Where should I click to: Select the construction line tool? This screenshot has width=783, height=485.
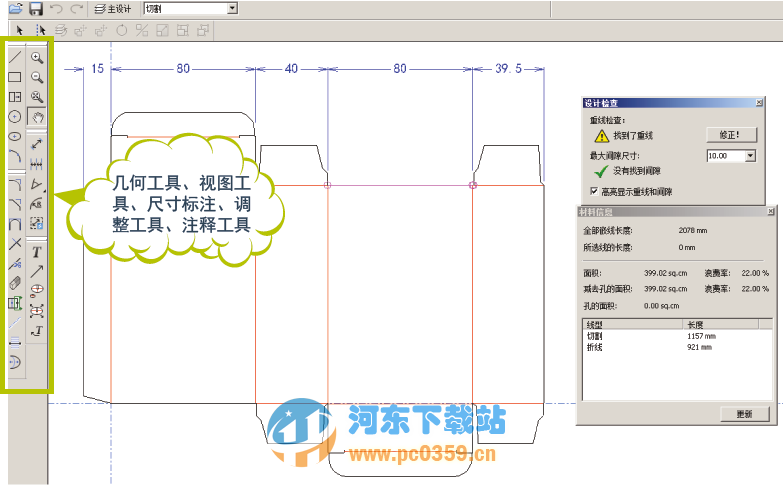pyautogui.click(x=15, y=323)
